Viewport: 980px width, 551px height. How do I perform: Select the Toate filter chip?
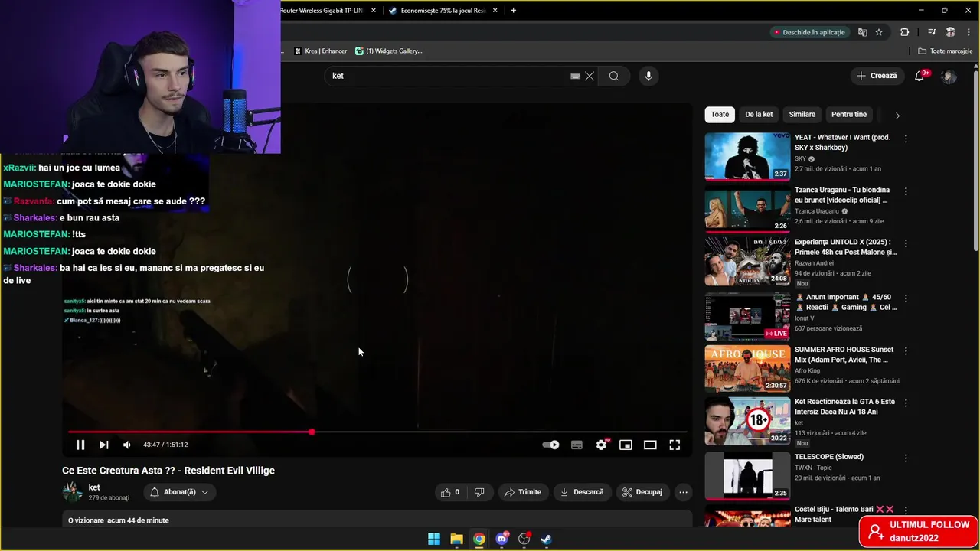pos(720,115)
